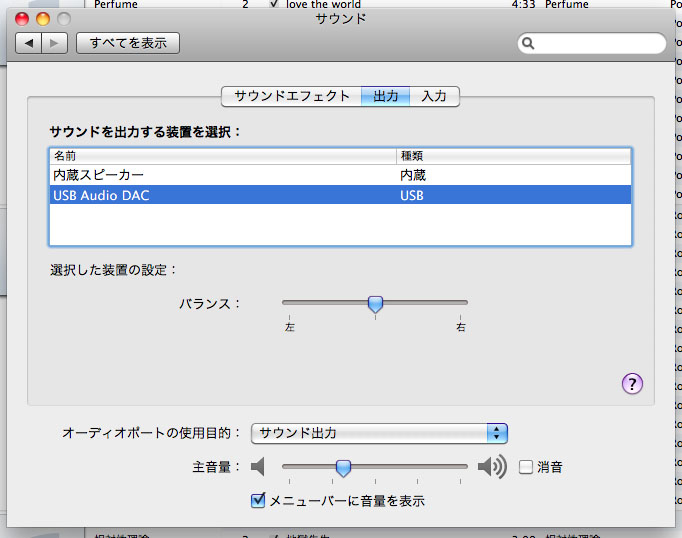Click the forward navigation arrow
The image size is (682, 538).
tap(55, 43)
